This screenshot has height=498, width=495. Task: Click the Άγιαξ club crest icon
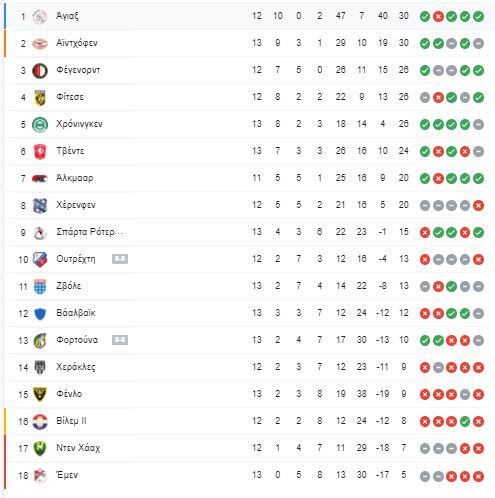(40, 16)
